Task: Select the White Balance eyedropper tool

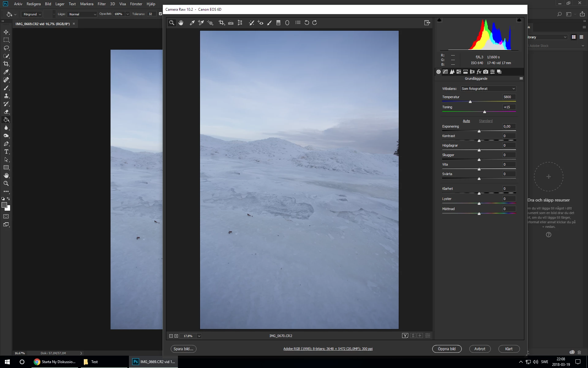Action: pos(192,23)
